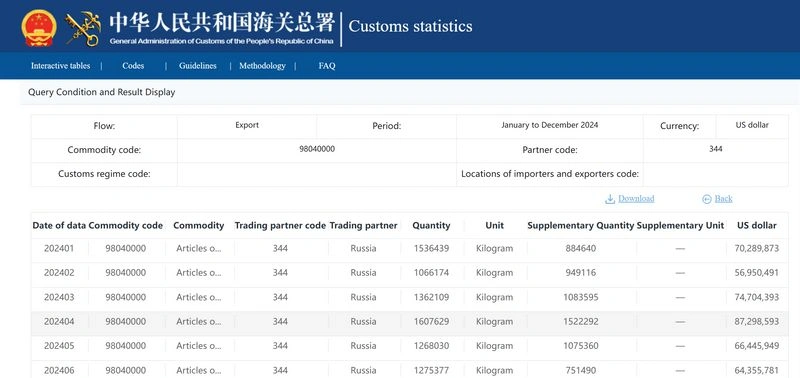Click the 74,704,393 dollar value

point(757,297)
